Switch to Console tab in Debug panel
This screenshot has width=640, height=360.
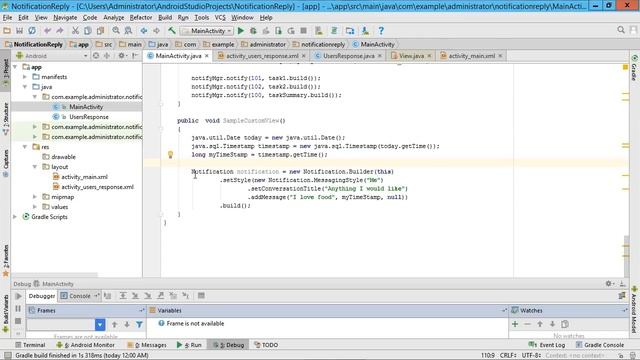click(x=80, y=296)
